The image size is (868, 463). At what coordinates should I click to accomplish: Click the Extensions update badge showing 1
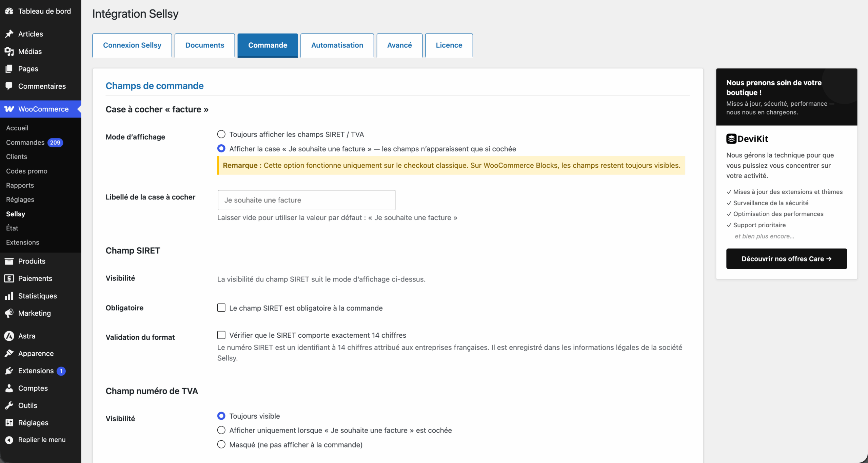pyautogui.click(x=61, y=371)
